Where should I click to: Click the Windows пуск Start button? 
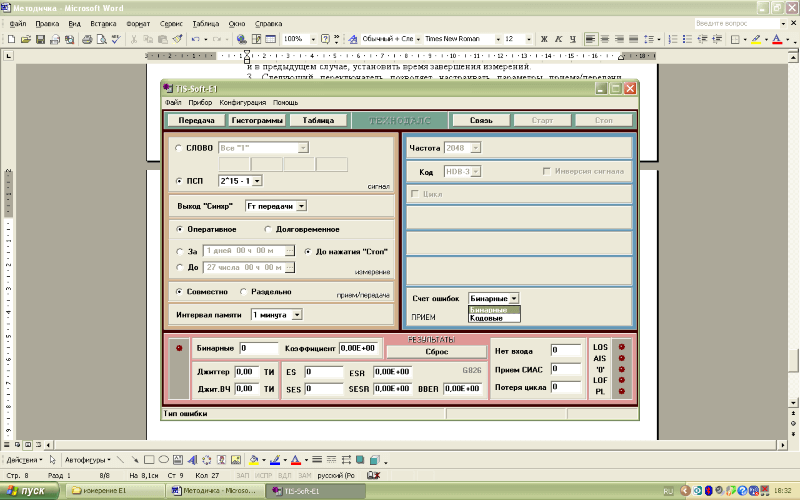[30, 491]
